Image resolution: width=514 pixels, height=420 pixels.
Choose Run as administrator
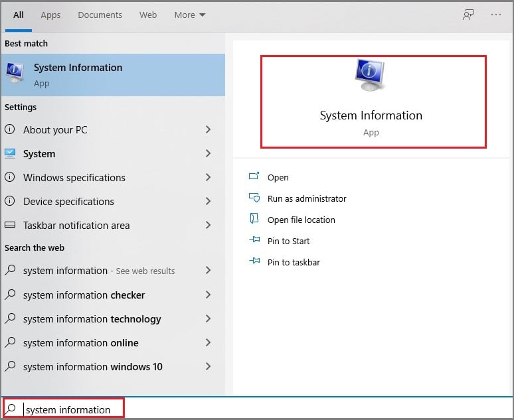click(x=307, y=198)
